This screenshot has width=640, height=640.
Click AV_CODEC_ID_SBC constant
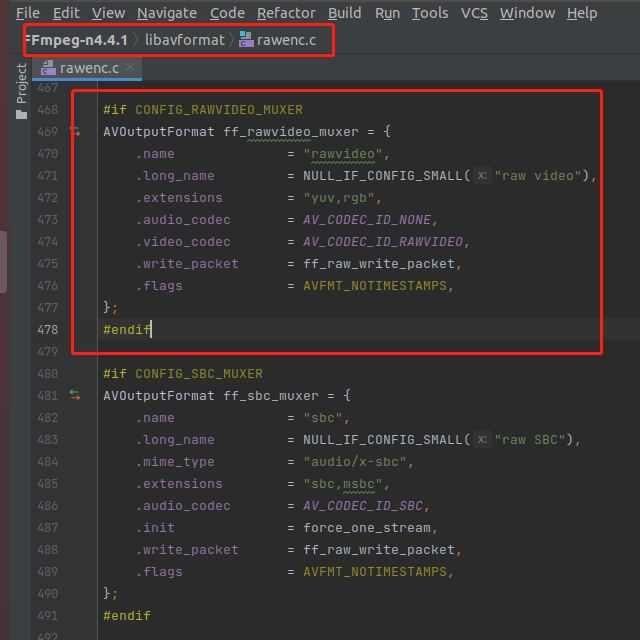(362, 506)
